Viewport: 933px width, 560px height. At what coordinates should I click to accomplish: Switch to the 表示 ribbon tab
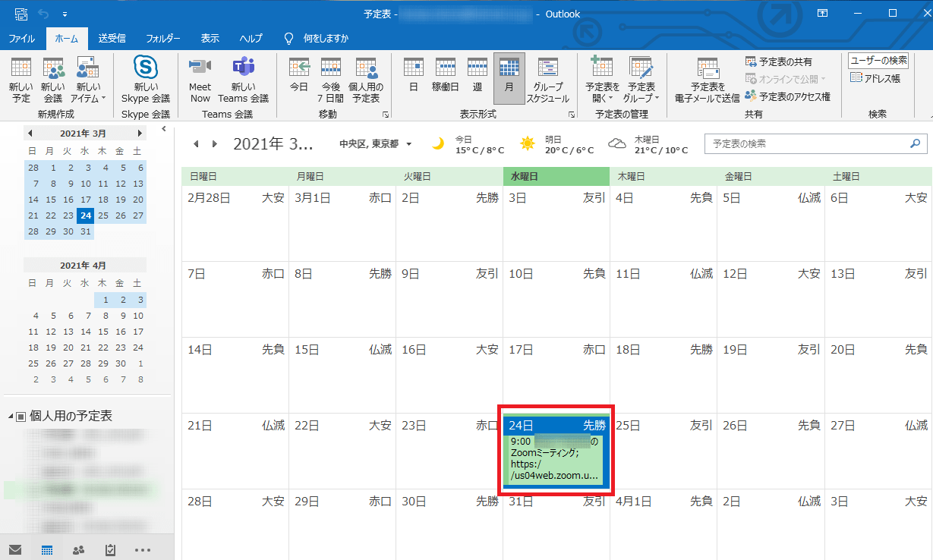click(x=210, y=37)
